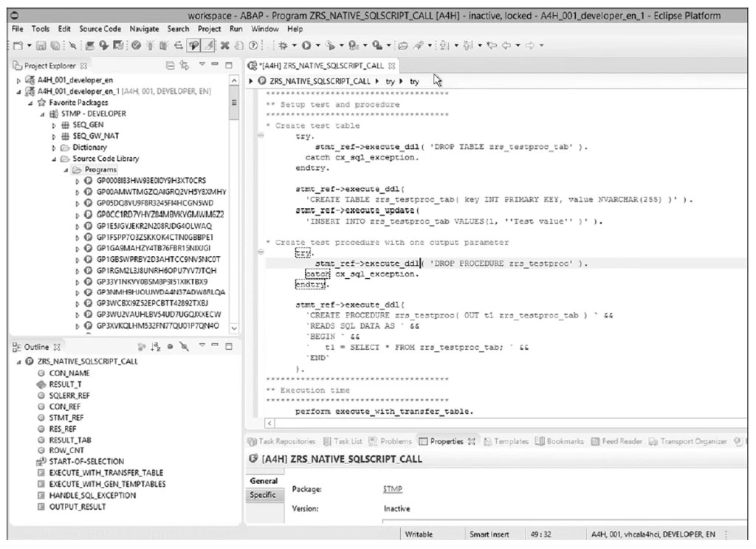Screen dimensions: 756x549
Task: Collapse the Source Code Library folder
Action: (x=53, y=159)
